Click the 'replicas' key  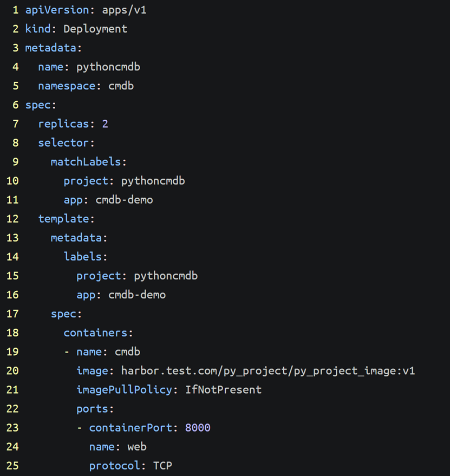[63, 124]
